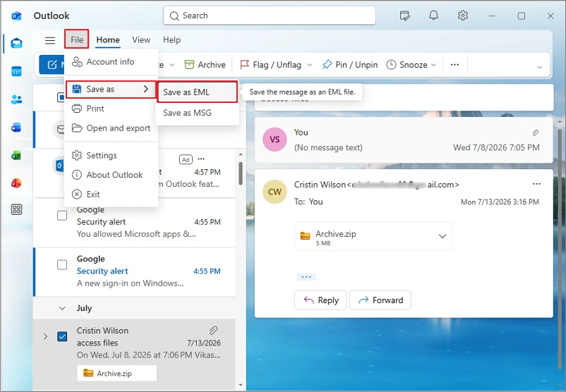
Task: Click the hamburger navigation pane icon
Action: (x=50, y=40)
